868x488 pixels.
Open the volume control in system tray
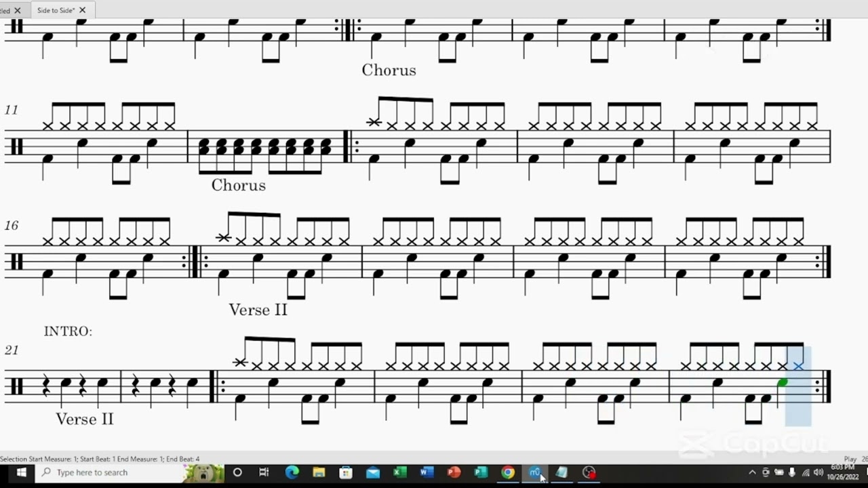coord(817,472)
